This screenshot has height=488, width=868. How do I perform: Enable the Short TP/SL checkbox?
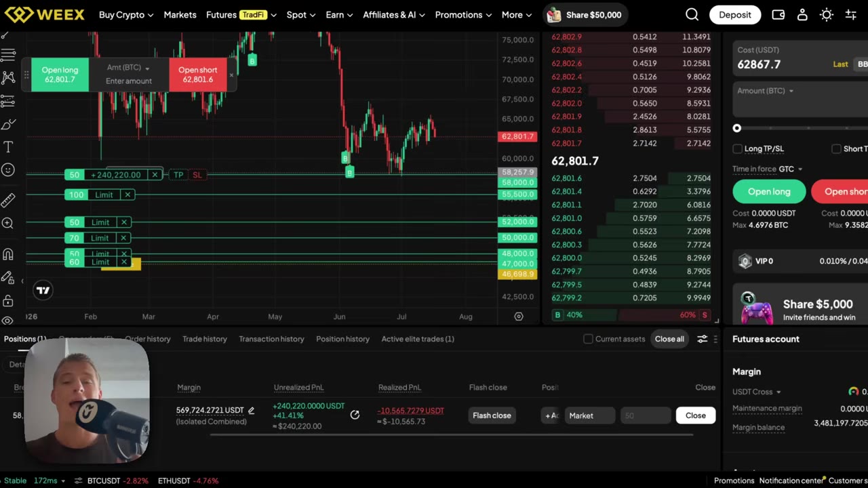tap(836, 148)
